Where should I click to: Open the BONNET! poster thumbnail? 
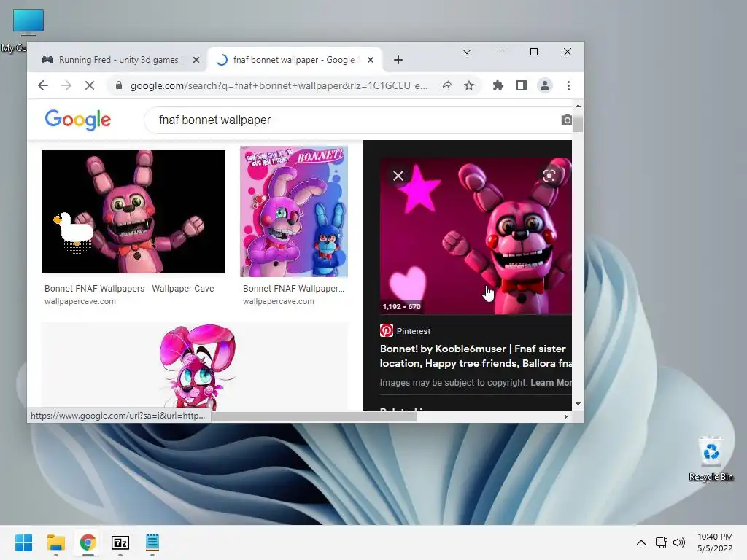(x=294, y=211)
